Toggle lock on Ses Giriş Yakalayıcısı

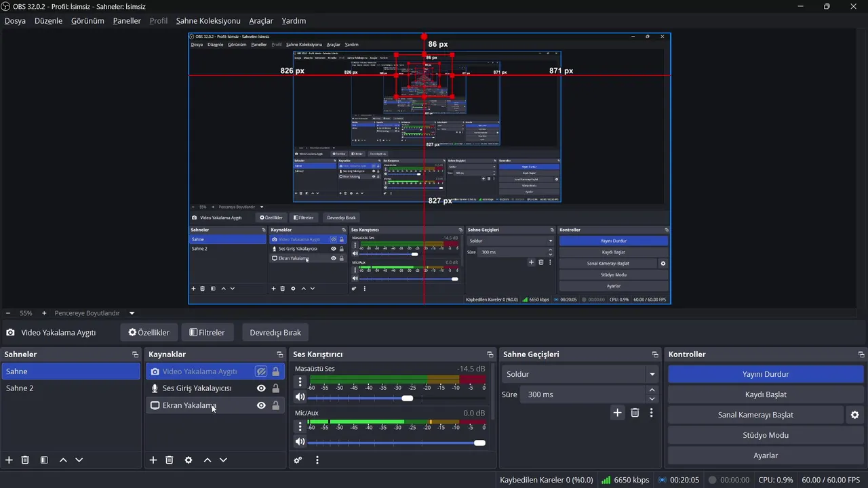[275, 388]
